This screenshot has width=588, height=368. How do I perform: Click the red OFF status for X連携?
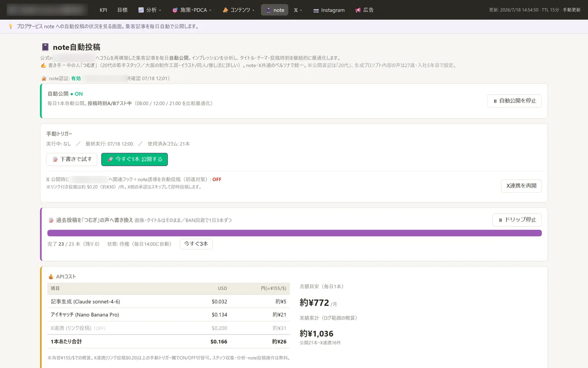[217, 180]
